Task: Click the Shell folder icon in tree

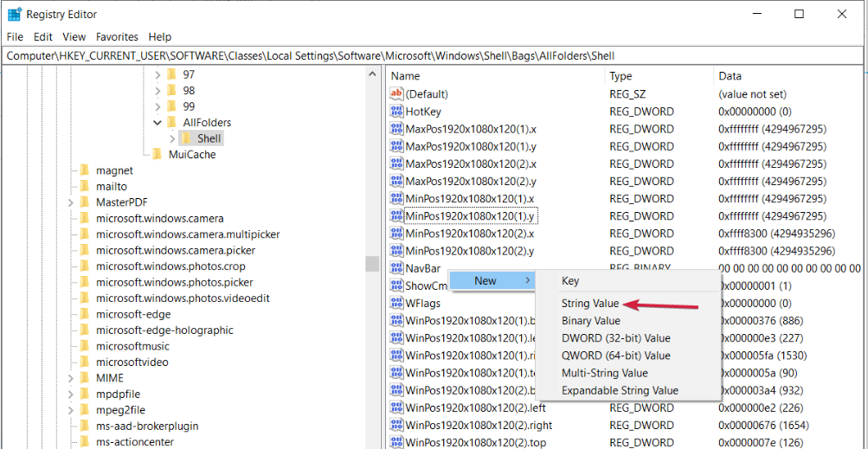Action: 186,138
